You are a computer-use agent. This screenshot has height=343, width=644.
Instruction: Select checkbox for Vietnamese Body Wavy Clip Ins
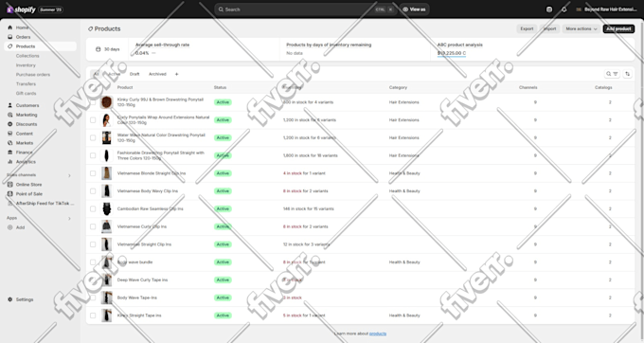(x=93, y=191)
